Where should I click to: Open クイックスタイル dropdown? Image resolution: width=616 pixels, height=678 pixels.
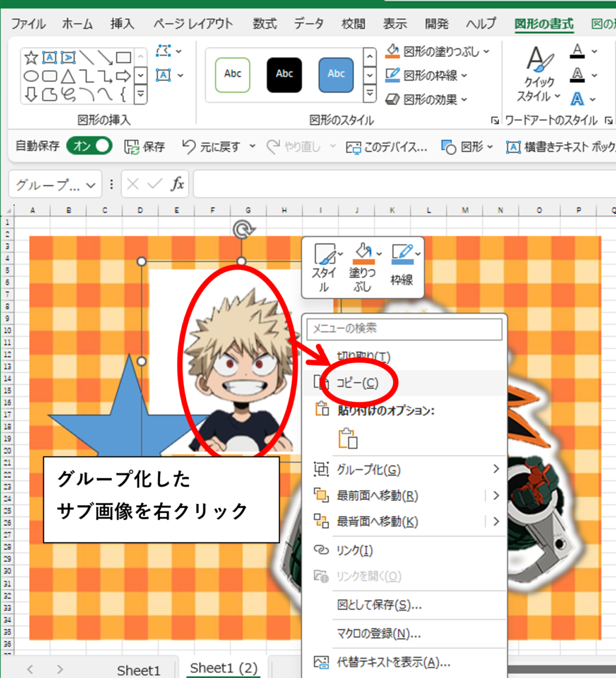539,75
